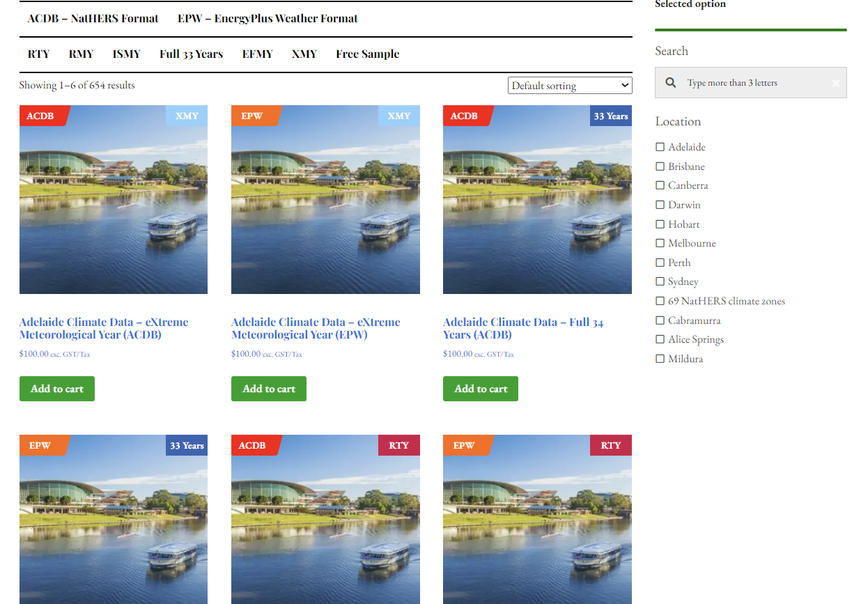This screenshot has height=604, width=868.
Task: Add Full 34 Years (ACDB) to cart
Action: 481,389
